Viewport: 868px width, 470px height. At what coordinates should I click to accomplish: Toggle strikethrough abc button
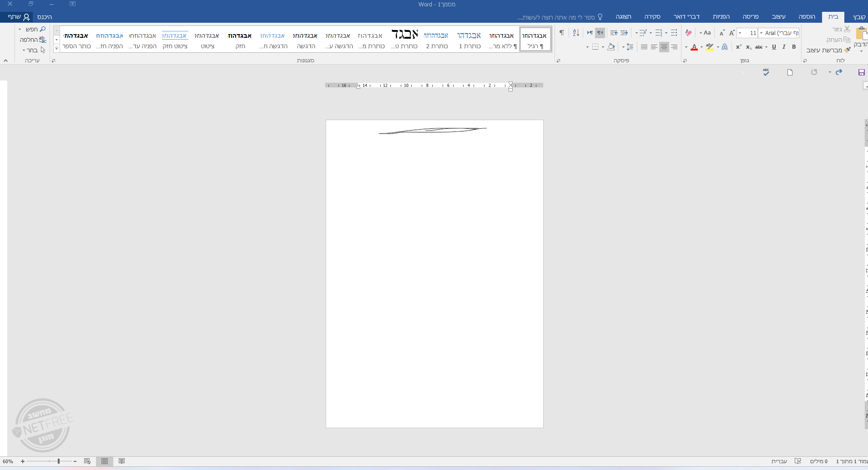point(759,47)
